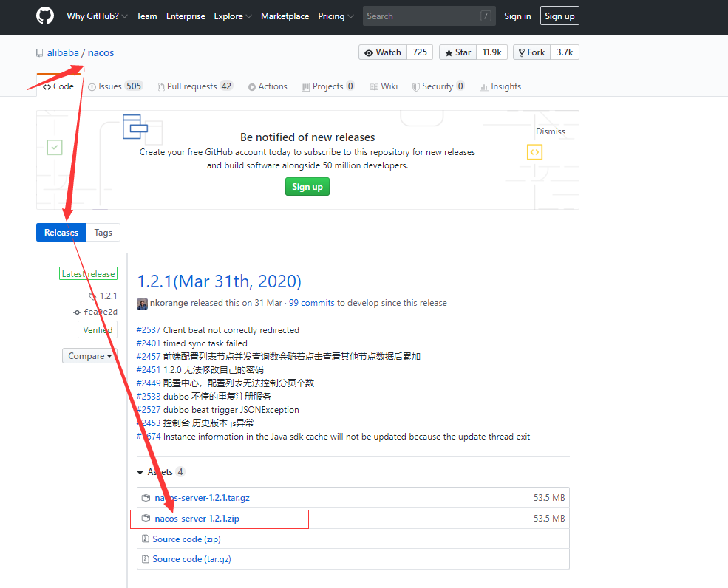Click the zip file icon beside Source code (zip)
728x588 pixels.
(x=146, y=539)
